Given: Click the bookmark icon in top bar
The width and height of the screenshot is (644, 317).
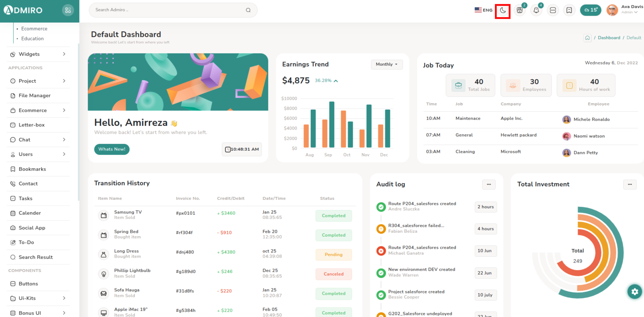Looking at the screenshot, I should click(569, 10).
